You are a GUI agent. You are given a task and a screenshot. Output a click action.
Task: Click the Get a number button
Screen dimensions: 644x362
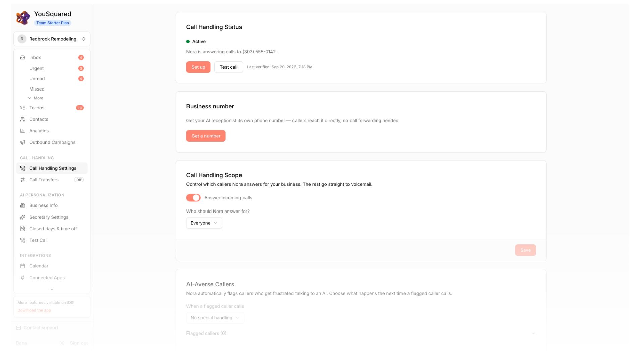pos(206,136)
